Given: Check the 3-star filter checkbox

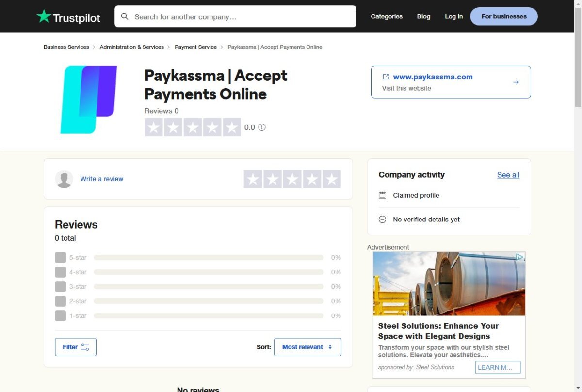Looking at the screenshot, I should click(60, 286).
